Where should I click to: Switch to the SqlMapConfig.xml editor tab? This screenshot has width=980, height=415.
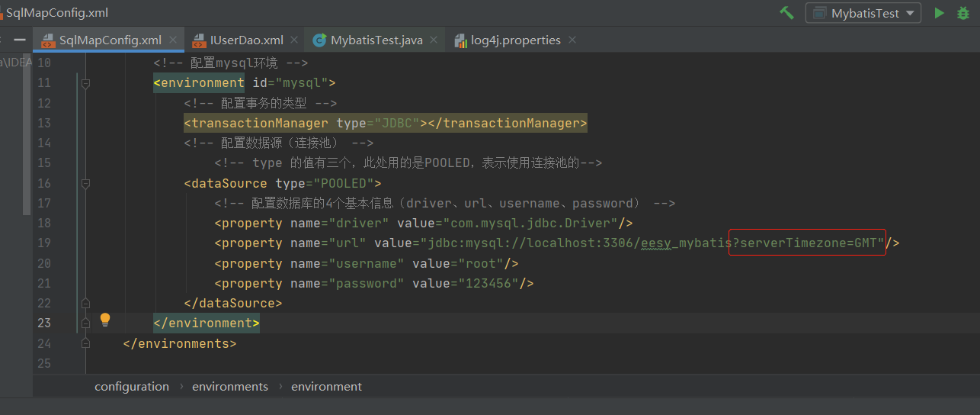click(x=110, y=40)
